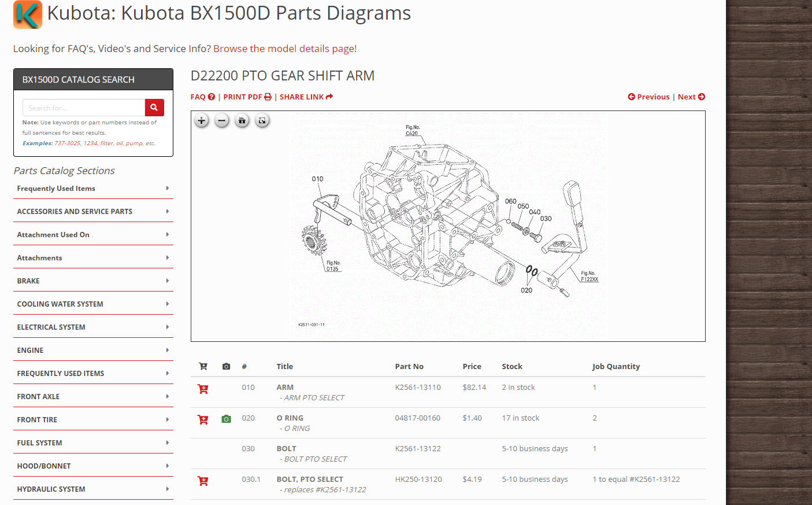This screenshot has width=812, height=505.
Task: Click the BOLT title in row 030
Action: click(x=286, y=448)
